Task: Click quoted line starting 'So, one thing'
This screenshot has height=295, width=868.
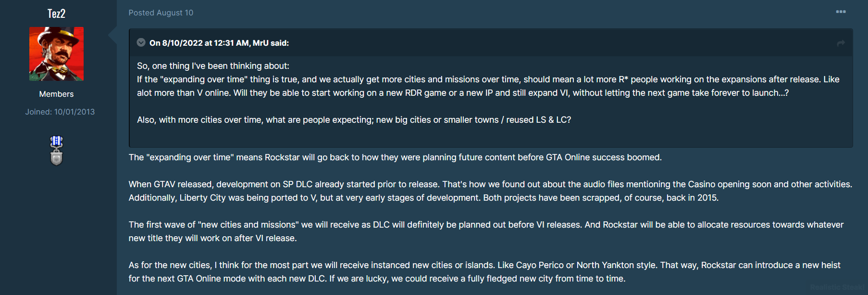Action: click(x=213, y=66)
